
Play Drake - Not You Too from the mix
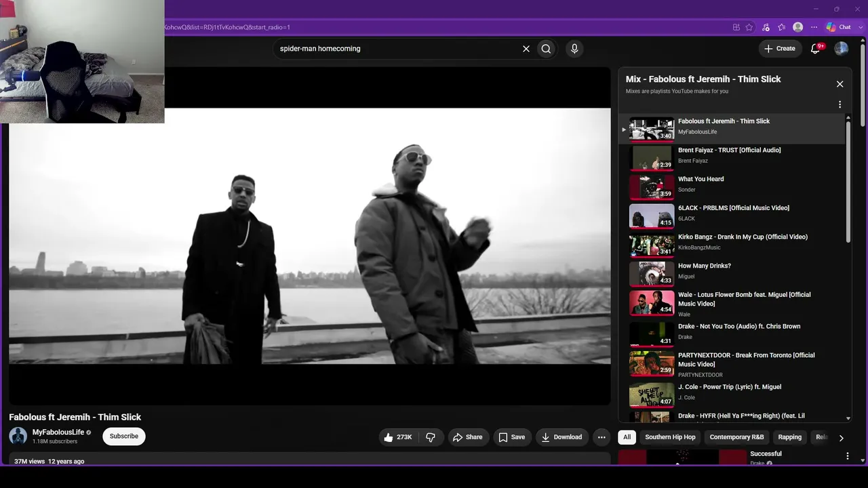(733, 333)
